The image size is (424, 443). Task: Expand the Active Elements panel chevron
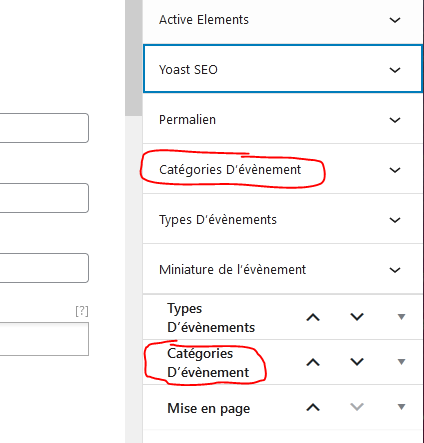click(x=395, y=20)
